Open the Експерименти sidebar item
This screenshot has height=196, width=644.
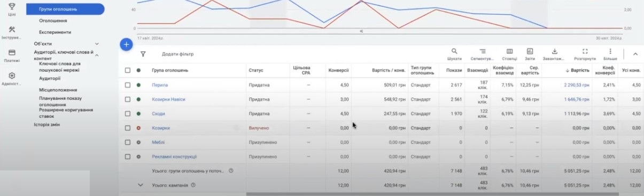pos(55,32)
